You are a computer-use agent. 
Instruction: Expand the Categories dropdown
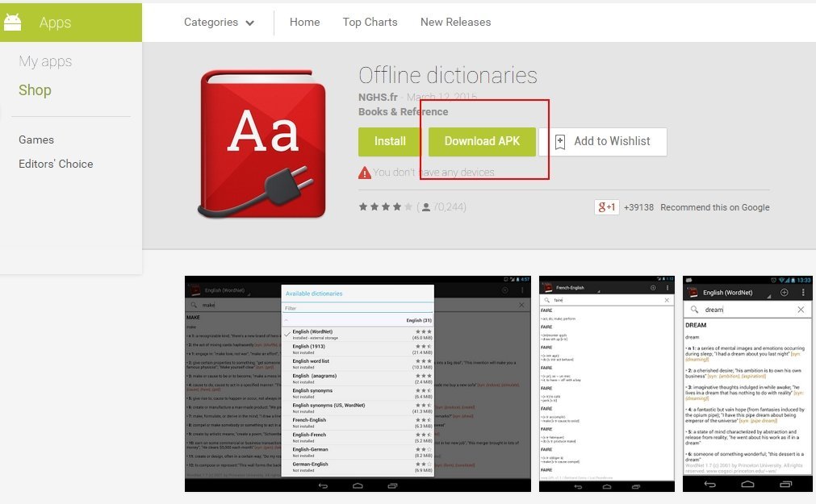[219, 23]
